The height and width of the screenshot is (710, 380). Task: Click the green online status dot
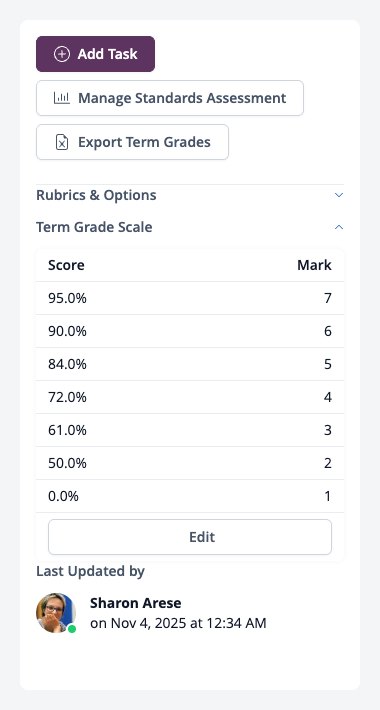72,629
